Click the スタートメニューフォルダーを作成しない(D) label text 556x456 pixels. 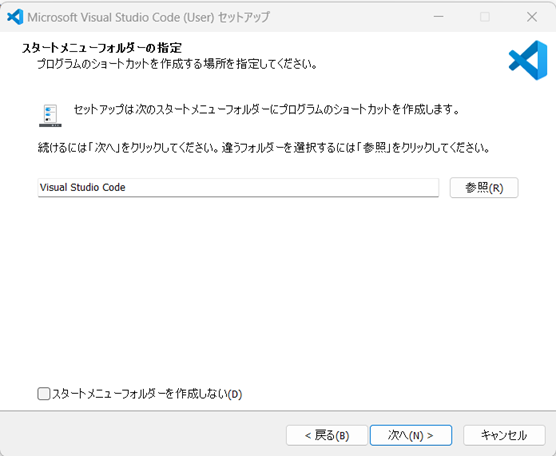147,394
